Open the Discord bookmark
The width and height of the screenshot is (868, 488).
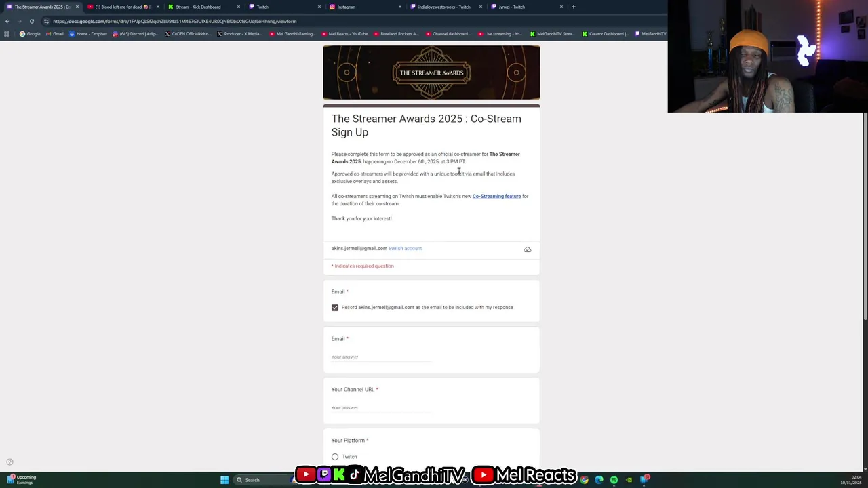[136, 34]
